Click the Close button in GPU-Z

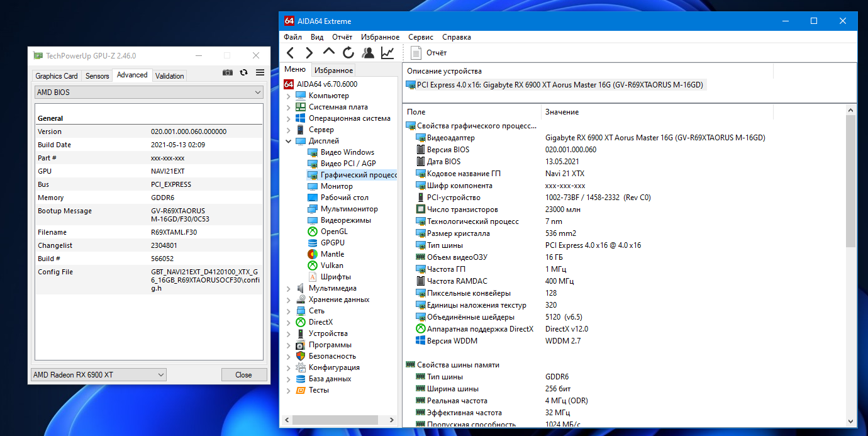coord(243,375)
